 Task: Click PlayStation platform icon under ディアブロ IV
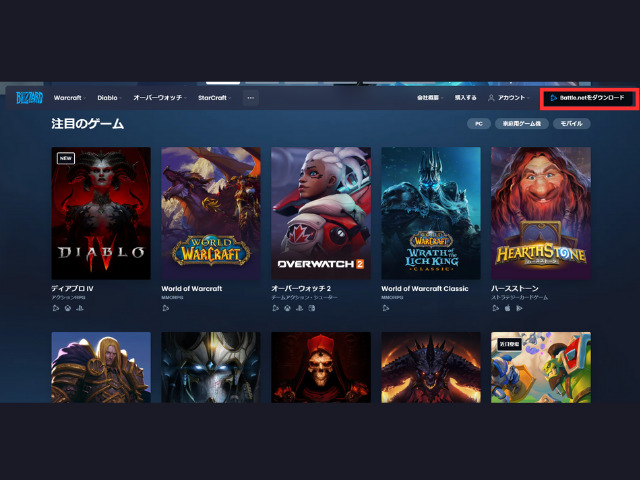point(80,308)
